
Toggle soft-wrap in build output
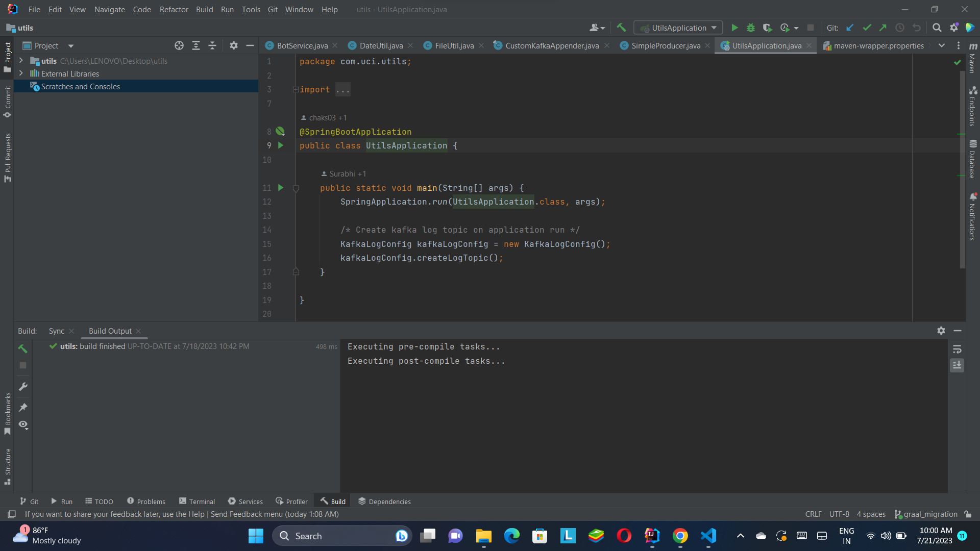(x=957, y=349)
